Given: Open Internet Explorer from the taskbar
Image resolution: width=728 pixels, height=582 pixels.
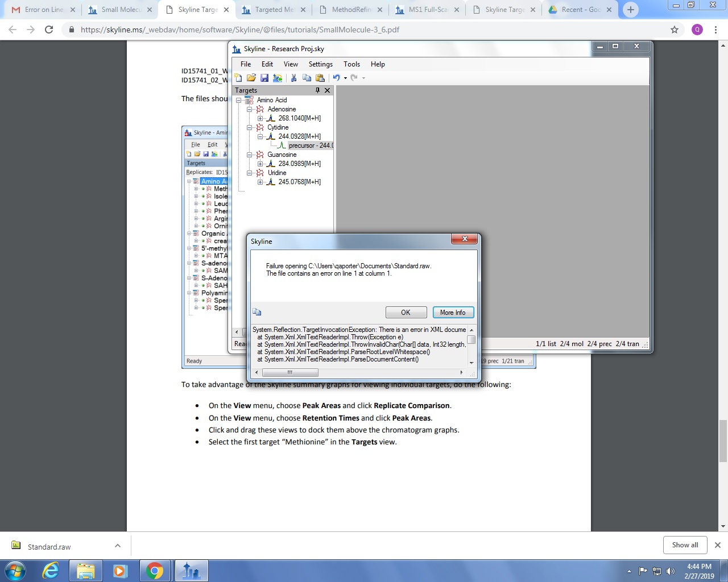Looking at the screenshot, I should pos(51,571).
